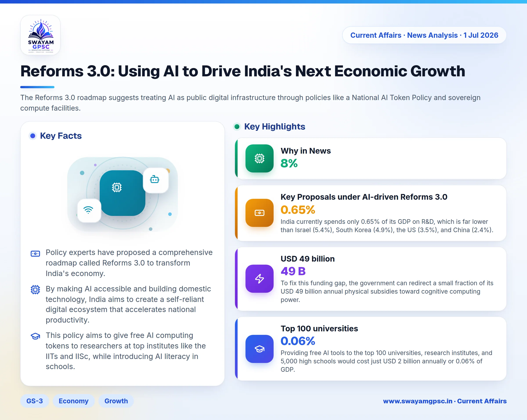Click the Reforms 3.0 main headline
527x420 pixels.
pyautogui.click(x=242, y=71)
